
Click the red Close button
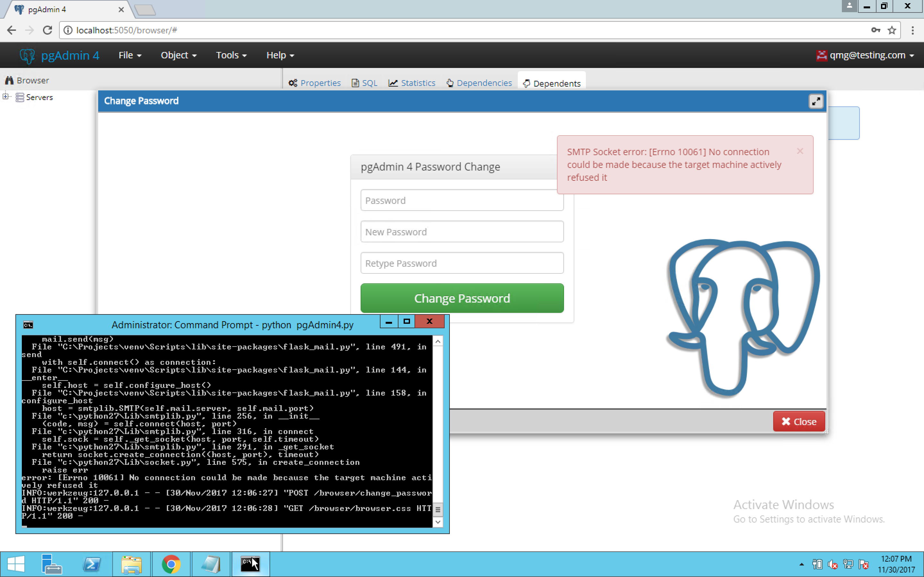point(799,421)
